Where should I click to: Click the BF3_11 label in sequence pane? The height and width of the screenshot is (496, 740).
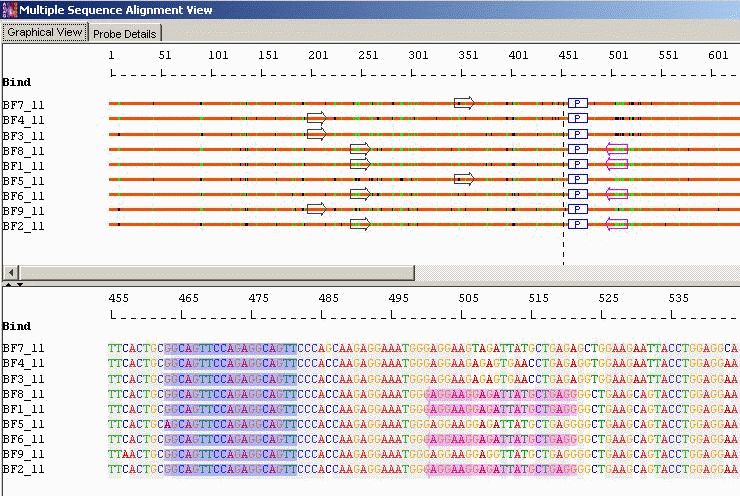pyautogui.click(x=23, y=379)
